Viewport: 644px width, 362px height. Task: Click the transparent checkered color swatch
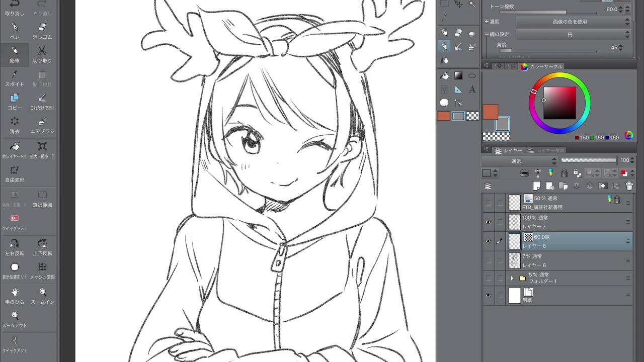point(496,136)
